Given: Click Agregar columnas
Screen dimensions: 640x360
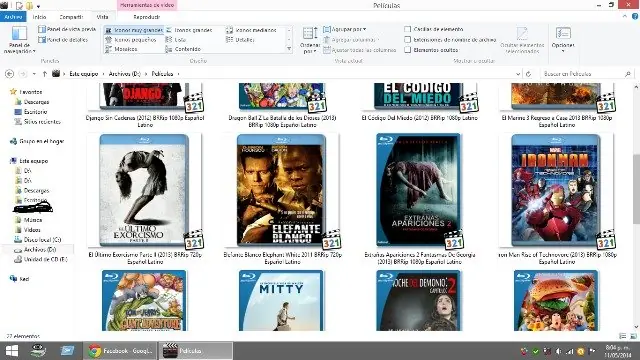Looking at the screenshot, I should 350,40.
